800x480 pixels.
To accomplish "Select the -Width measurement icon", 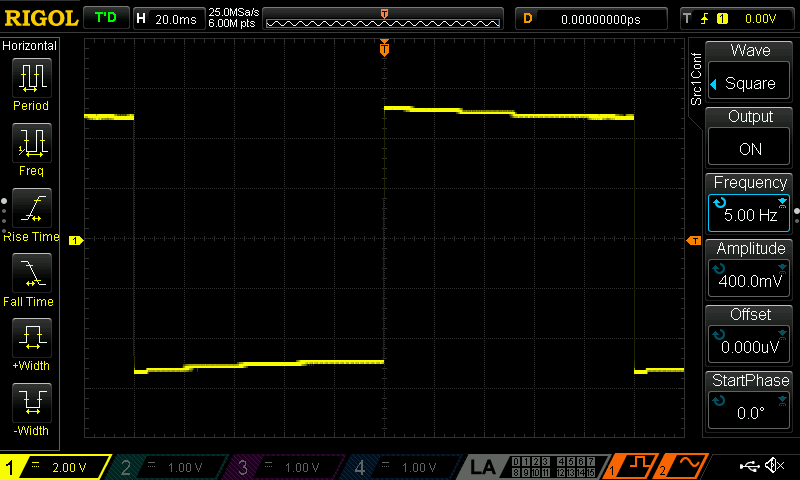I will (x=32, y=402).
